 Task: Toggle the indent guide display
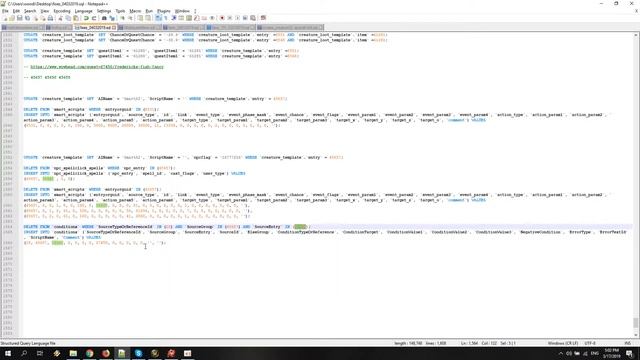click(x=174, y=18)
